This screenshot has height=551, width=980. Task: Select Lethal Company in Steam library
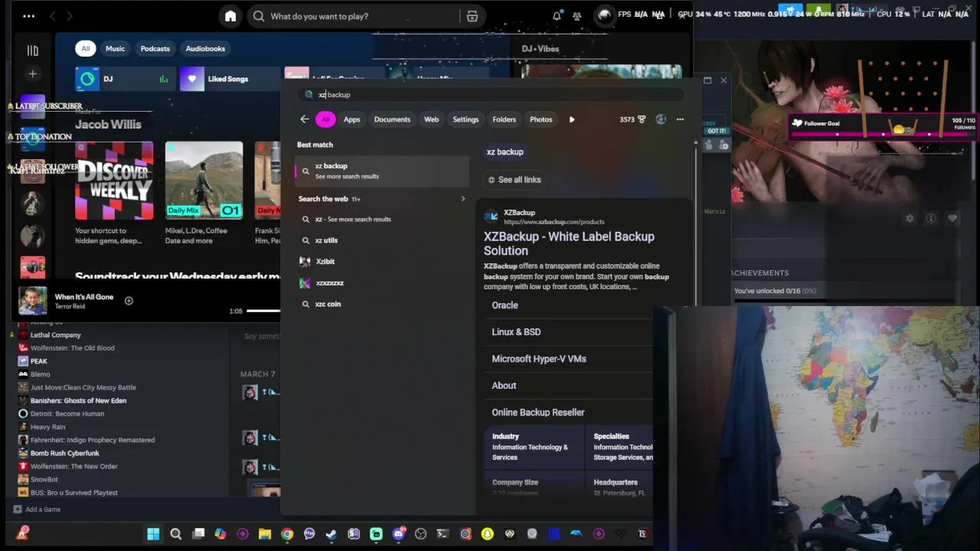(55, 335)
